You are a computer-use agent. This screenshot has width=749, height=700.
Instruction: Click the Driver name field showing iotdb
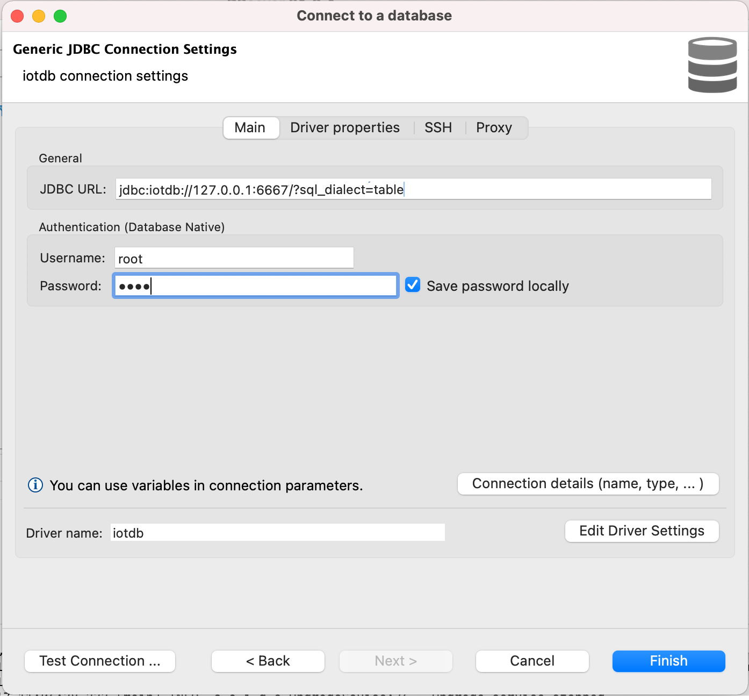(x=277, y=533)
